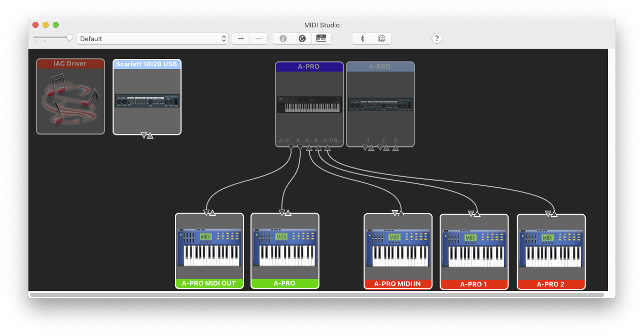644x336 pixels.
Task: Select the A-PRO MIDI OUT external device
Action: click(209, 251)
